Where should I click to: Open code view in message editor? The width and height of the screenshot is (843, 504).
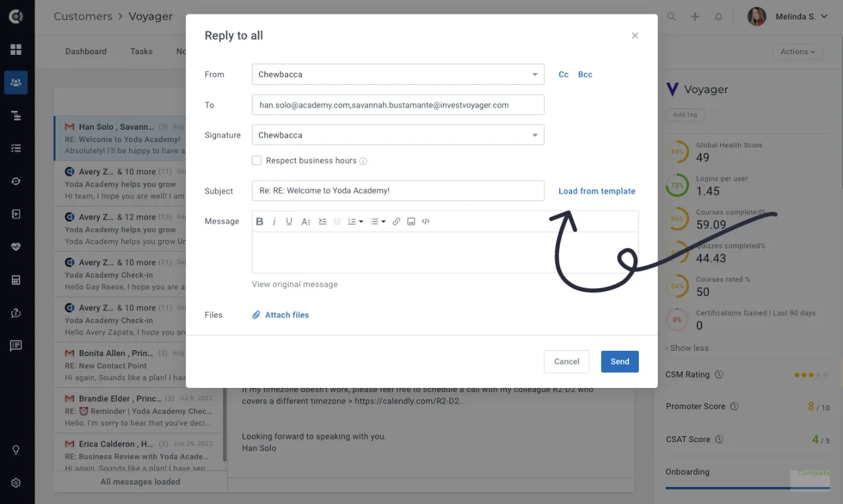426,222
